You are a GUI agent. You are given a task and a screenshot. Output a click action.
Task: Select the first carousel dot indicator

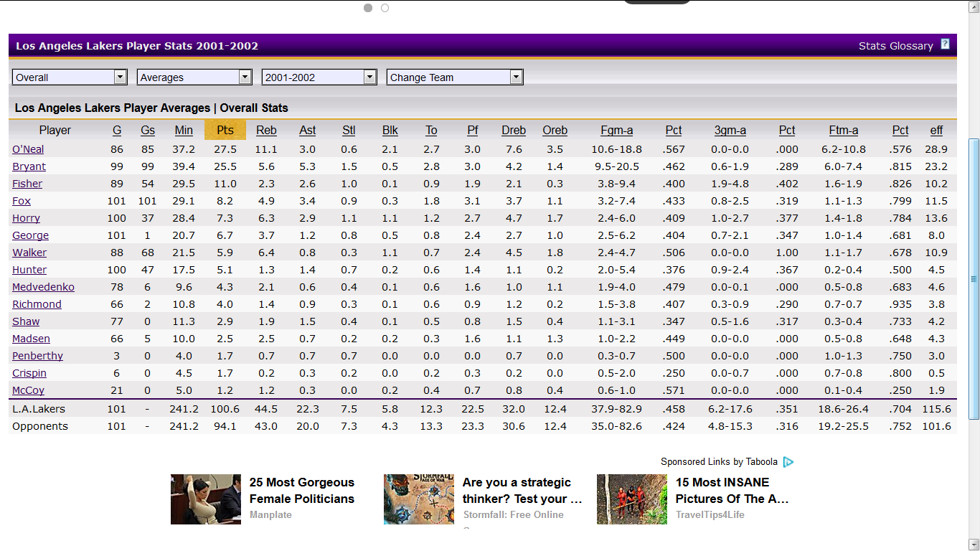coord(368,8)
